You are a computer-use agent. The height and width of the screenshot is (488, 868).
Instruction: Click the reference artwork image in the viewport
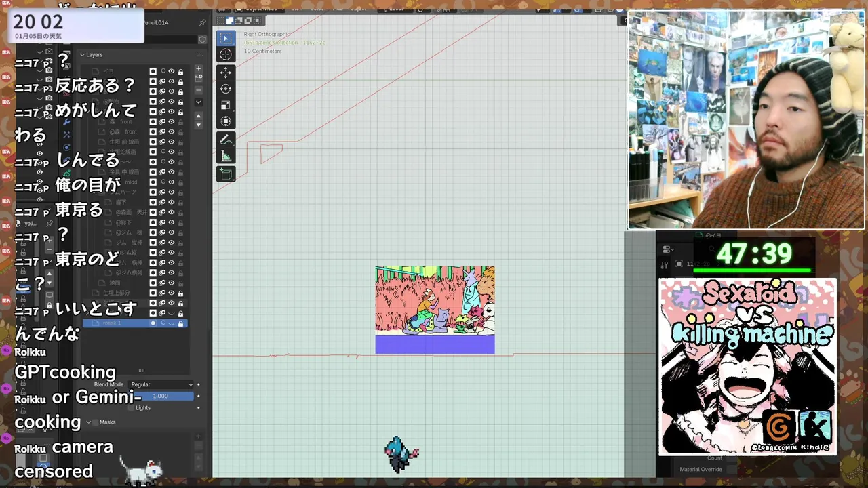435,310
